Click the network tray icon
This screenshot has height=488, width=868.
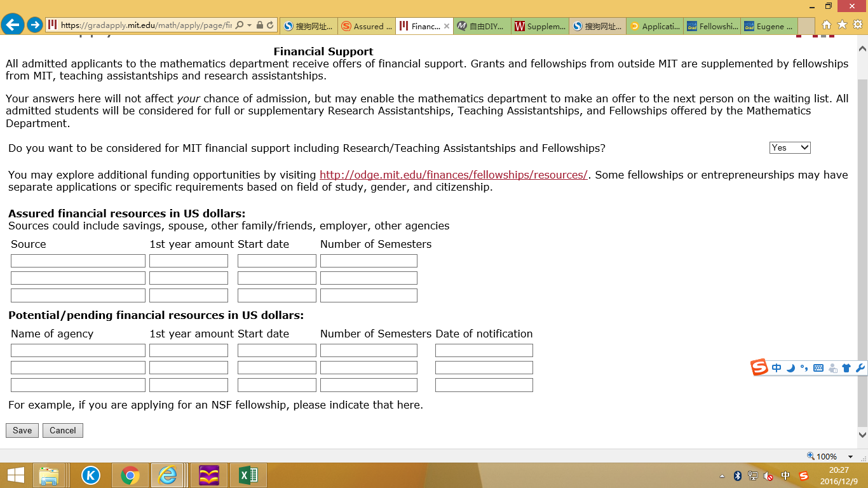click(x=753, y=475)
